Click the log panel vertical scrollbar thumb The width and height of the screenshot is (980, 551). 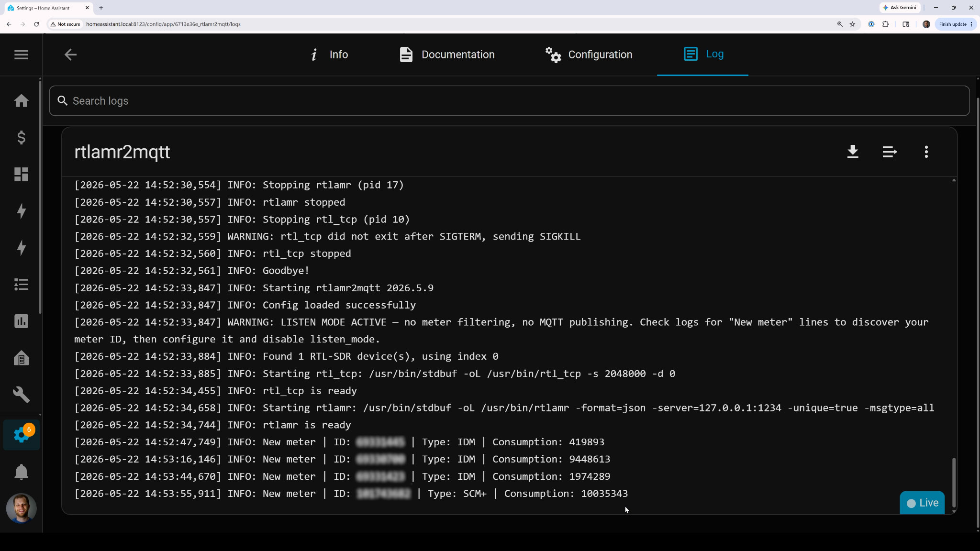pyautogui.click(x=954, y=482)
